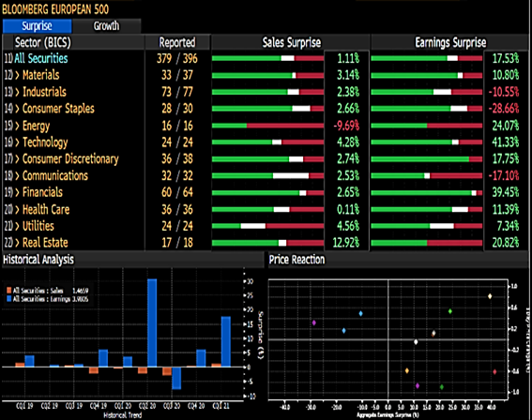Click the orange All Securities Sales legend swatch
Screen dimensions: 532x420
9,291
